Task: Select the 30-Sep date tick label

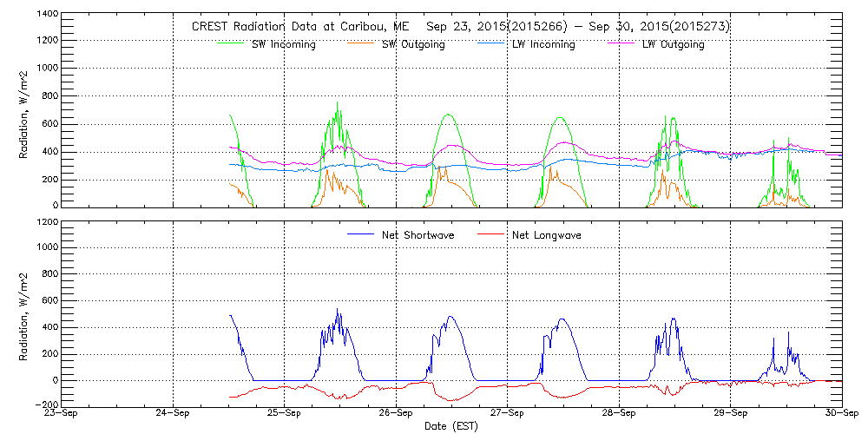Action: (840, 413)
